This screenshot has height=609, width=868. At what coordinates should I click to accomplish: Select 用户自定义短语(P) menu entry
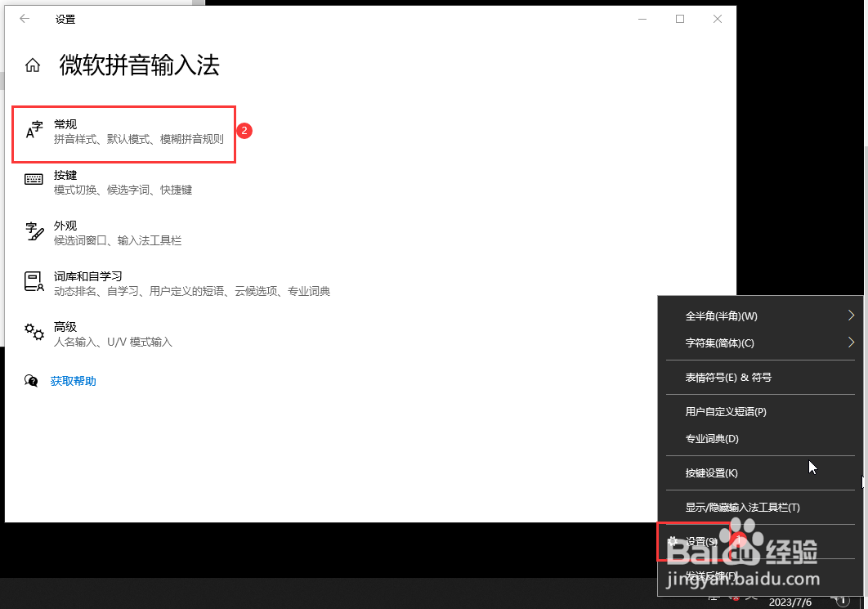coord(760,412)
